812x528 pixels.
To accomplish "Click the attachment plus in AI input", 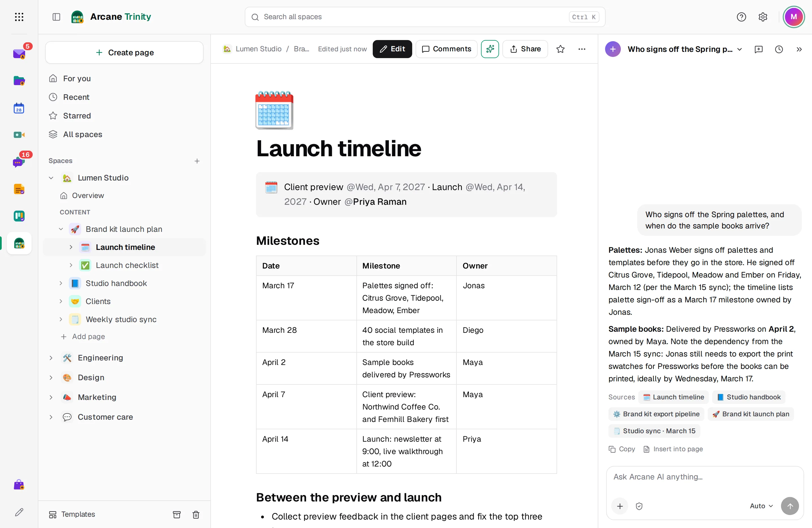I will tap(620, 506).
